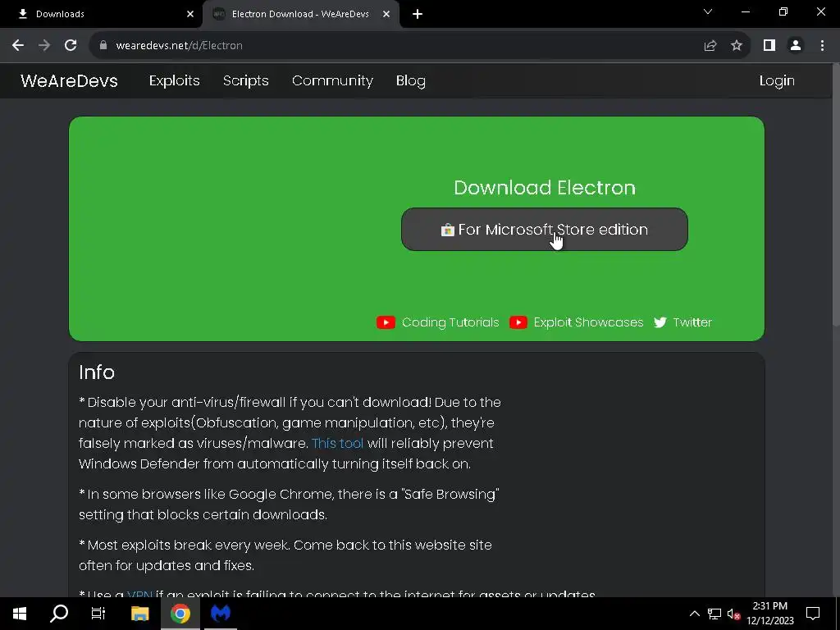The image size is (840, 630).
Task: Open the Chrome side panel
Action: [x=769, y=46]
